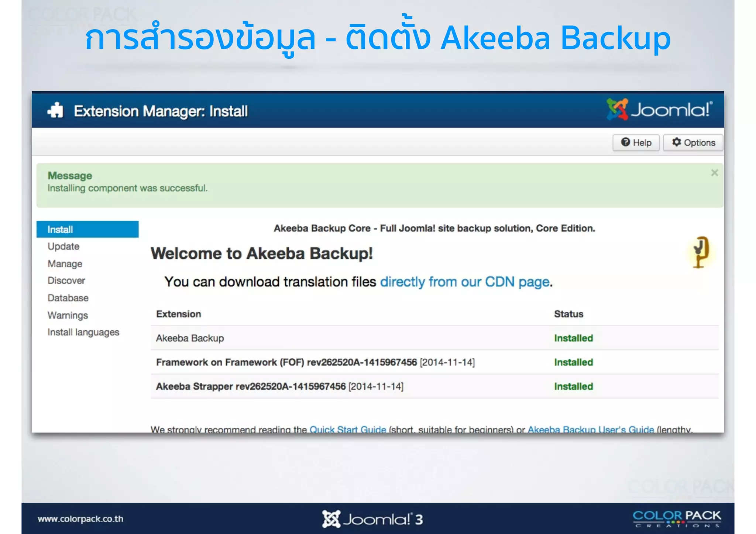Dismiss the success message with the X
The image size is (756, 534).
click(714, 173)
